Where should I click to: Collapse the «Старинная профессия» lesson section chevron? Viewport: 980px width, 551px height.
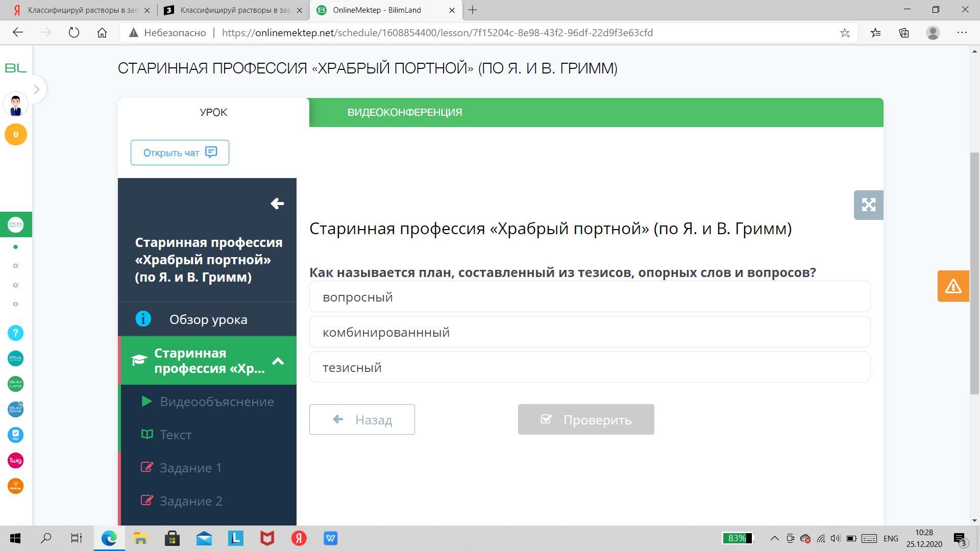(x=278, y=361)
